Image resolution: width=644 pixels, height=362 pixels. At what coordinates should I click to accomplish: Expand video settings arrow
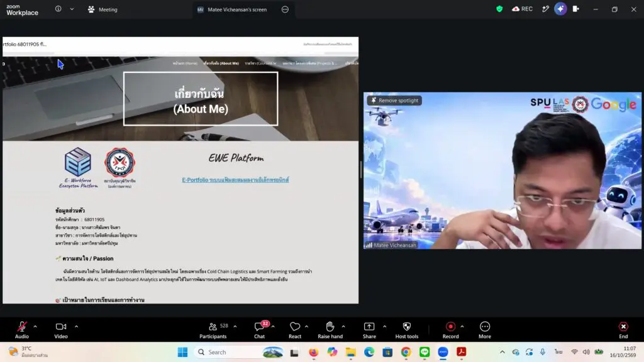[76, 327]
